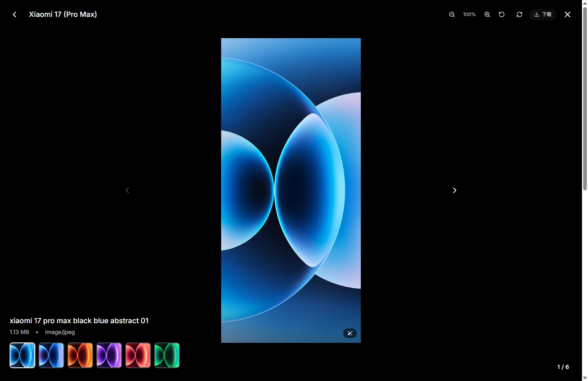The height and width of the screenshot is (381, 588).
Task: Go back using the left arrow icon
Action: [x=14, y=14]
